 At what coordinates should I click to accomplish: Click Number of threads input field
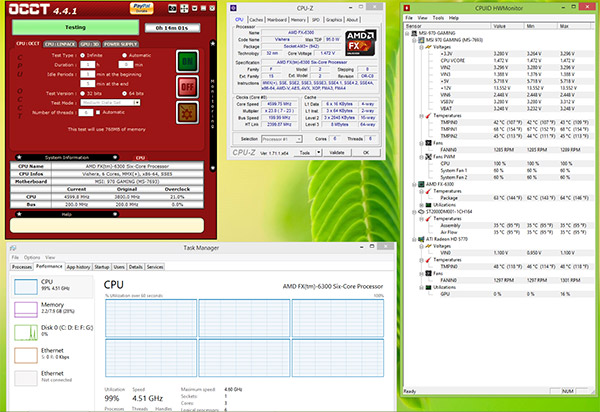pyautogui.click(x=86, y=112)
